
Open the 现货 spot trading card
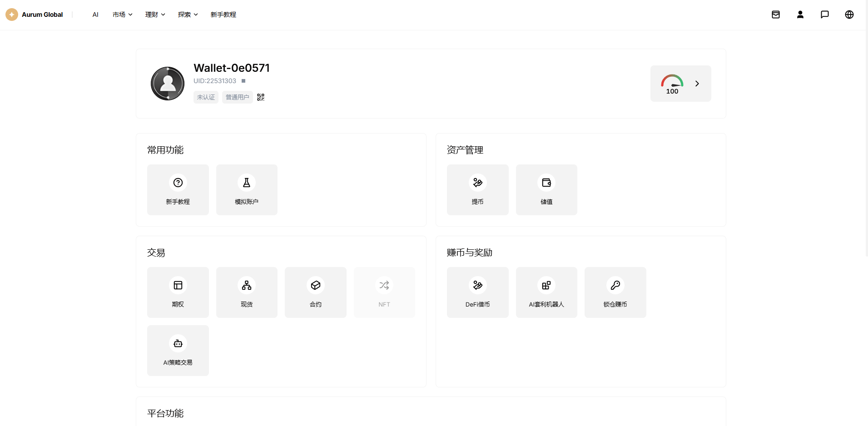point(247,292)
